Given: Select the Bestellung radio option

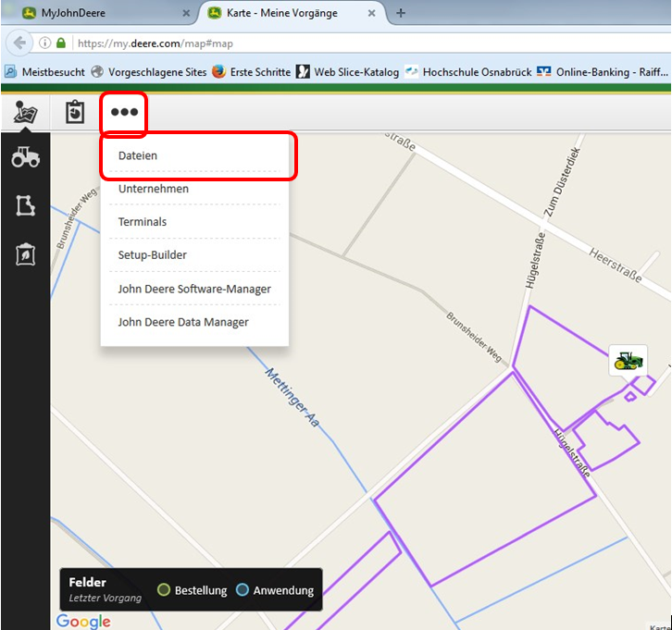Looking at the screenshot, I should tap(164, 590).
